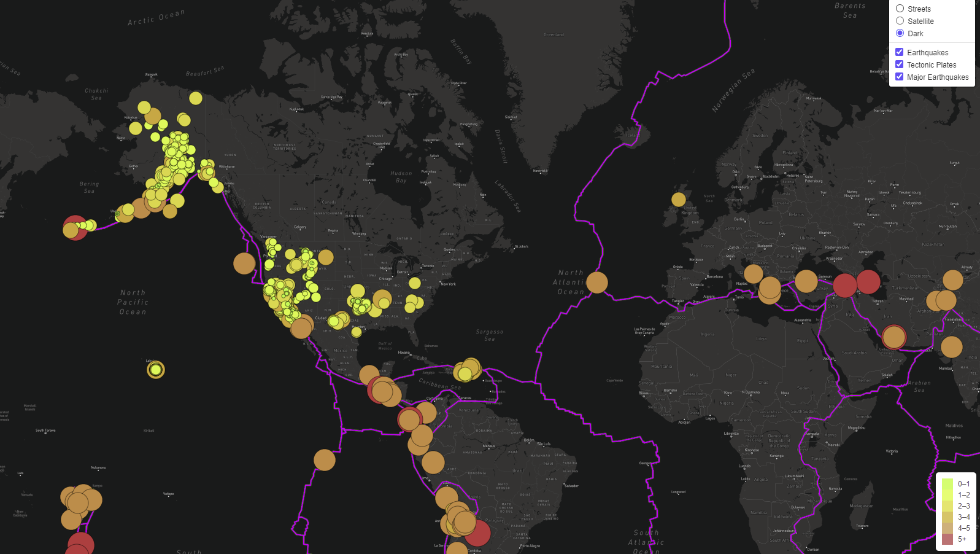Viewport: 980px width, 554px height.
Task: Open red earthquake marker in western Aleutians
Action: pyautogui.click(x=75, y=227)
